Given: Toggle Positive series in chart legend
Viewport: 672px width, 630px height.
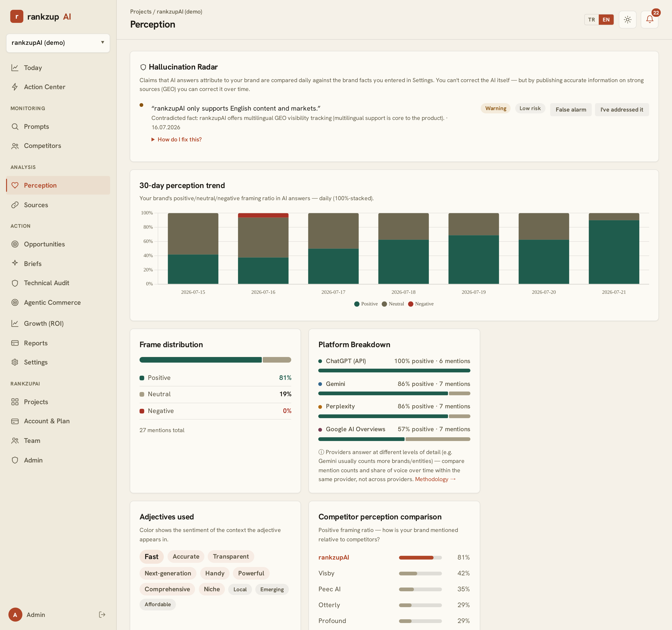Looking at the screenshot, I should (x=366, y=304).
